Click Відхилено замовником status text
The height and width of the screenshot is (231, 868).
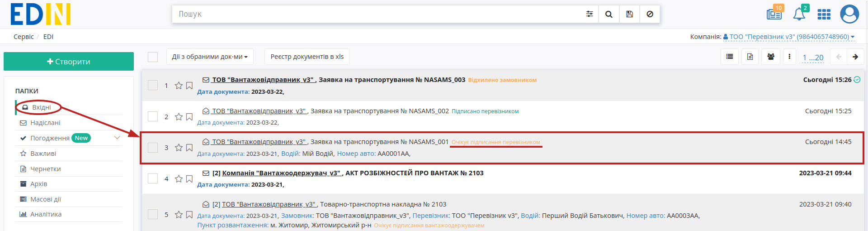coord(502,80)
